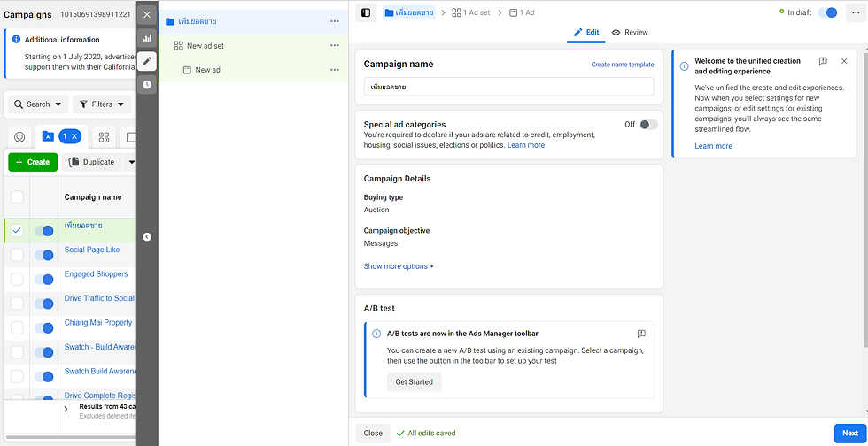Open Learn more in welcome notice
Screen dimensions: 868x446
713,146
